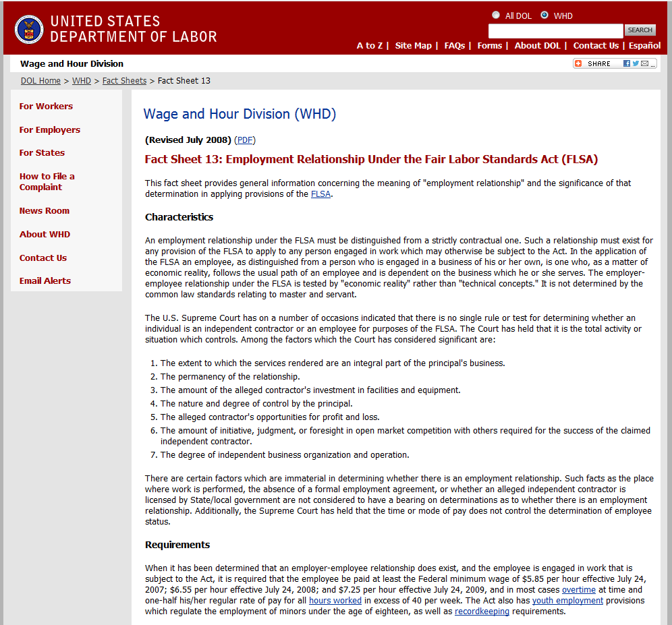The image size is (672, 625).
Task: Open News Room in the sidebar
Action: coord(44,210)
